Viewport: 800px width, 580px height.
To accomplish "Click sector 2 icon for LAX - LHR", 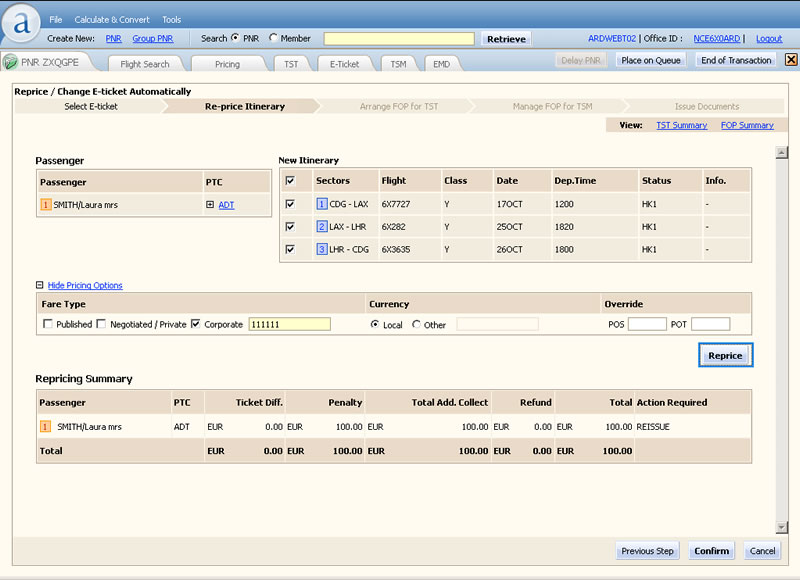I will 322,227.
